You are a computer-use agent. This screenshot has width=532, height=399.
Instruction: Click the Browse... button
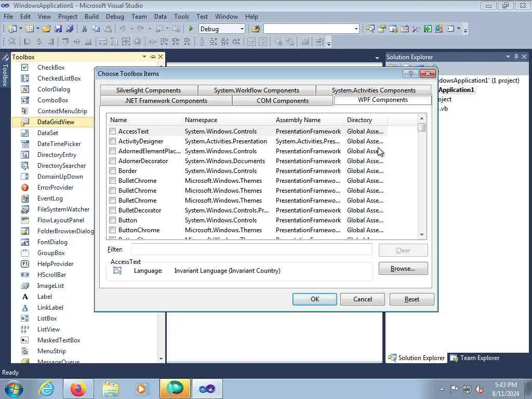tap(403, 269)
